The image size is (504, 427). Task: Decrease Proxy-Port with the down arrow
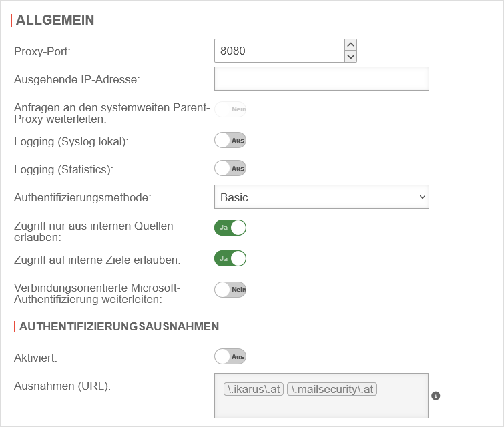coord(351,57)
